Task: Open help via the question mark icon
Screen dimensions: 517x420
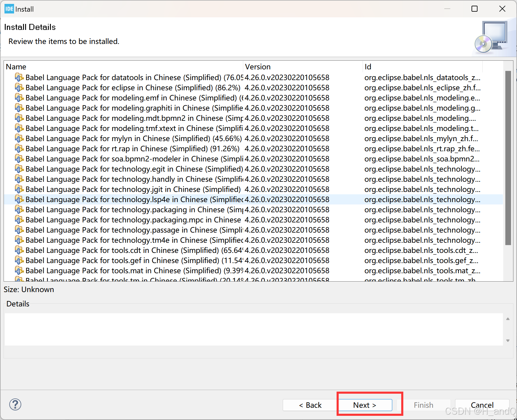Action: [15, 404]
